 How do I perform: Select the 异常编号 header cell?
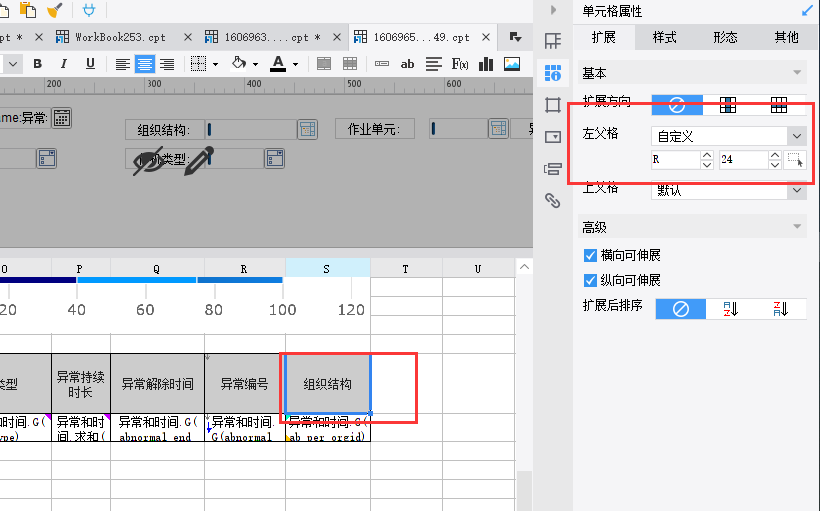click(x=245, y=384)
